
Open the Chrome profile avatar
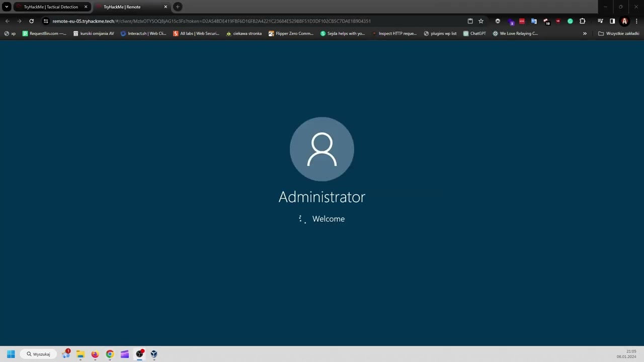coord(624,21)
